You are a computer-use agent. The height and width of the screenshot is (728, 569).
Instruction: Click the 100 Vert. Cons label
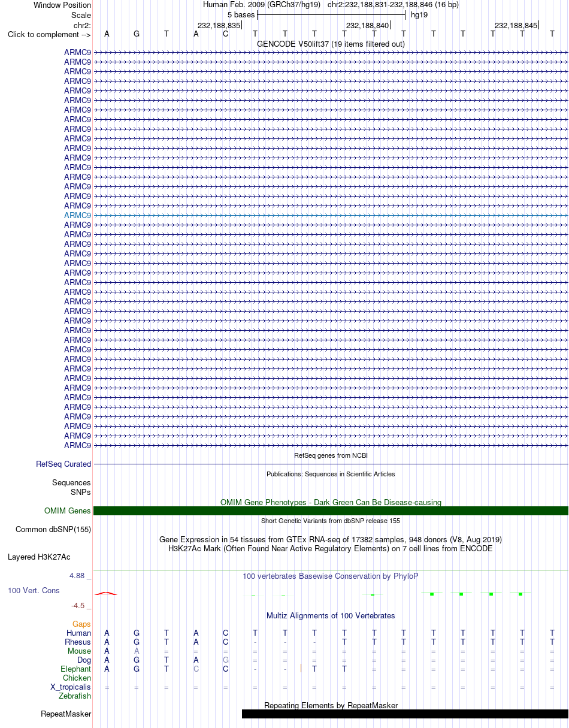34,590
